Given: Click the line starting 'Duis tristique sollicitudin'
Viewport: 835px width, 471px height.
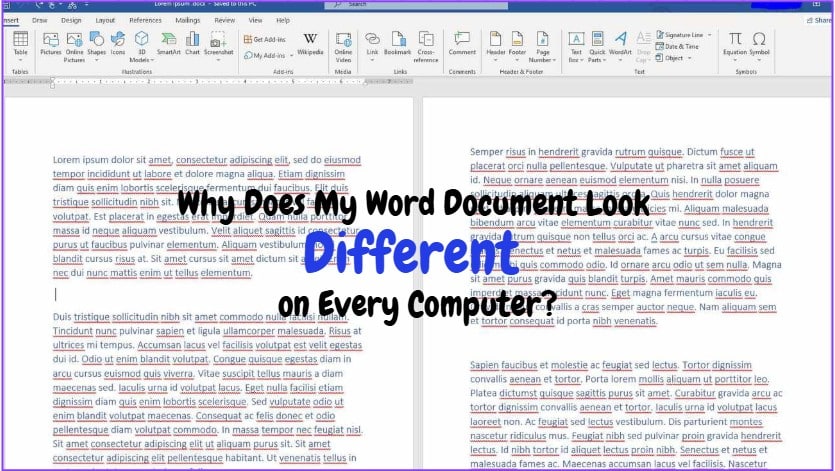Looking at the screenshot, I should [201, 316].
